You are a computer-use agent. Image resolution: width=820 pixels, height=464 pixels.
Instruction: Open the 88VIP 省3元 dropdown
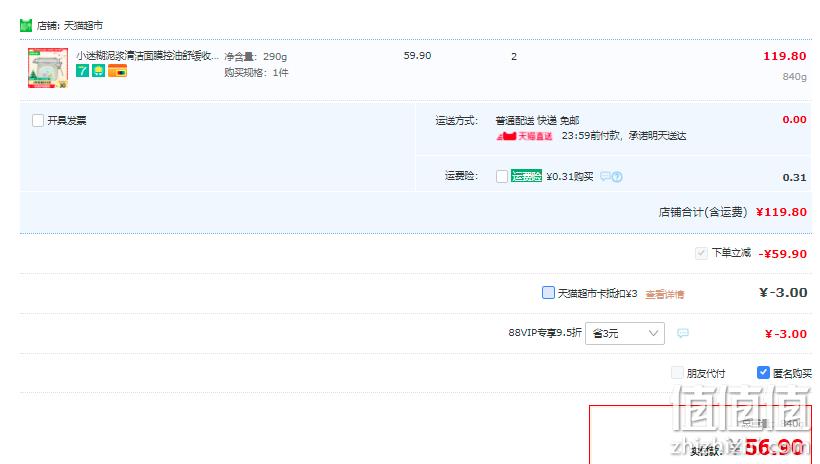[625, 333]
